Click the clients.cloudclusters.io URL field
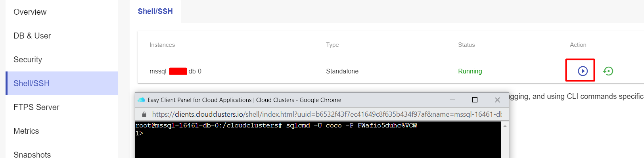Screen dimensions: 644x158 click(x=327, y=114)
